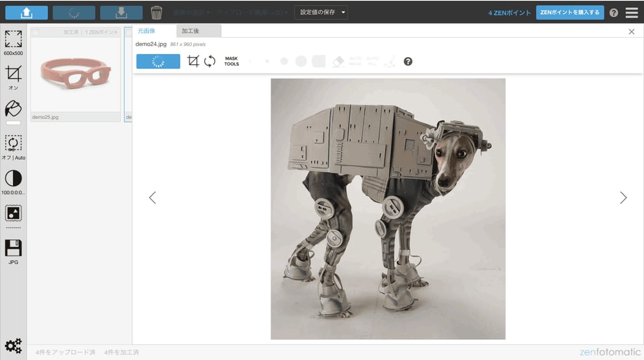Go to next image with right arrow
644x360 pixels.
623,198
